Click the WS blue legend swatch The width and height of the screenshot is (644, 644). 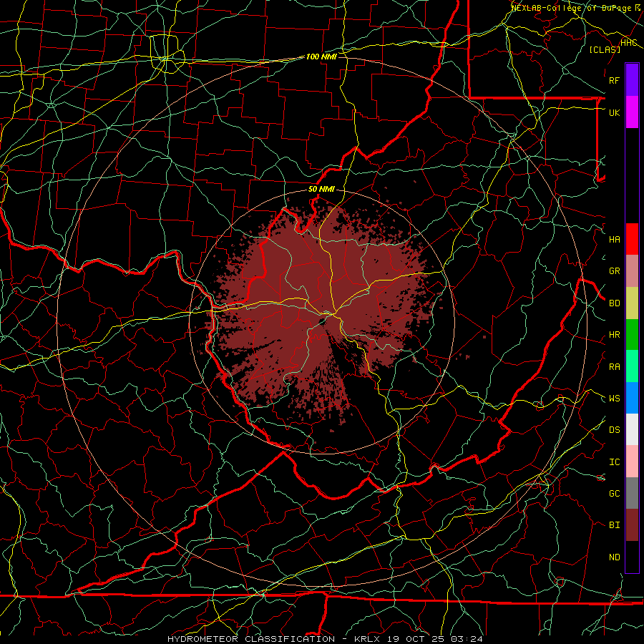[632, 398]
